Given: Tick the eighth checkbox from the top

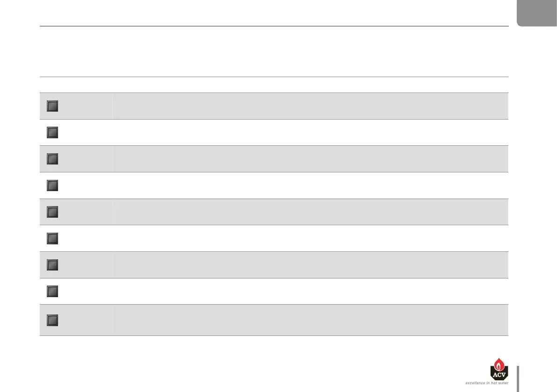Looking at the screenshot, I should pos(52,292).
